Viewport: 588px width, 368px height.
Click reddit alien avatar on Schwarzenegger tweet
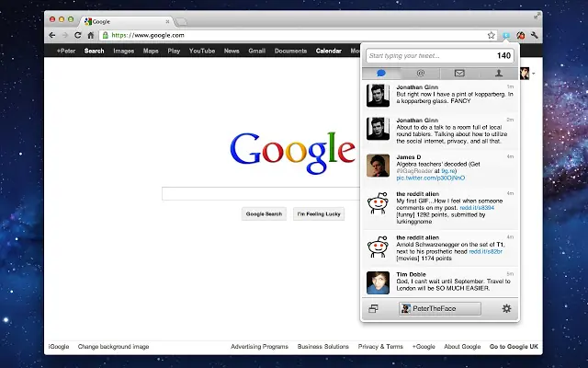click(x=378, y=247)
